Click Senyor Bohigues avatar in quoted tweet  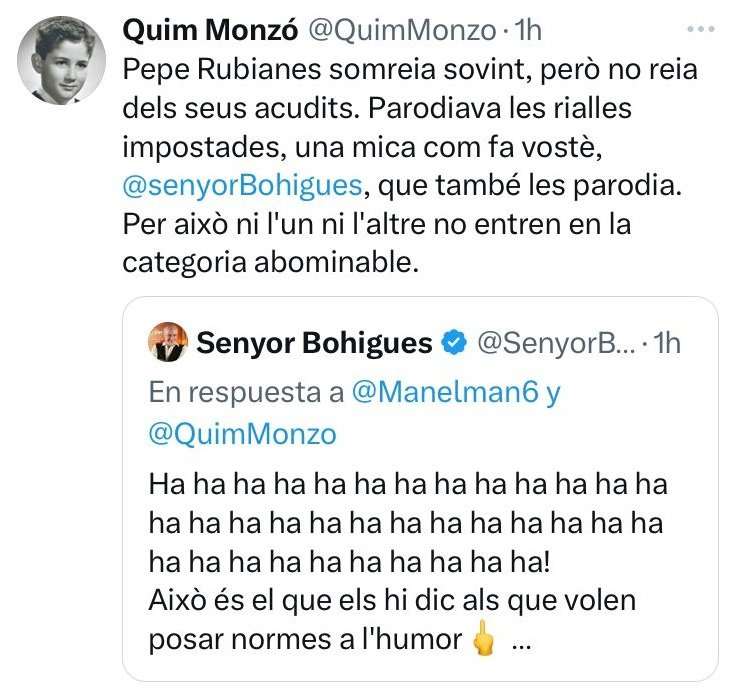167,343
